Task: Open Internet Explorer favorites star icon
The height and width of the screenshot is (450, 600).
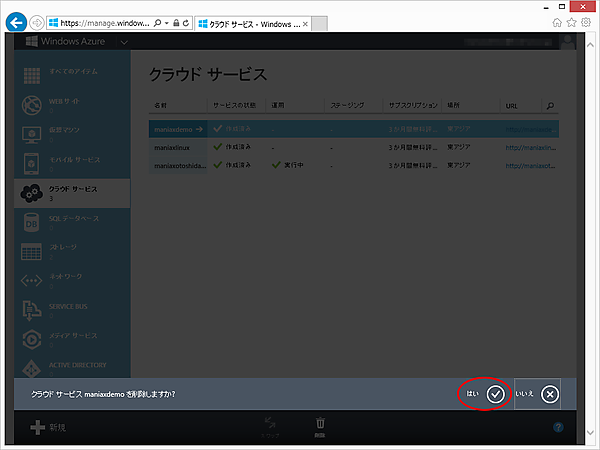Action: 571,21
